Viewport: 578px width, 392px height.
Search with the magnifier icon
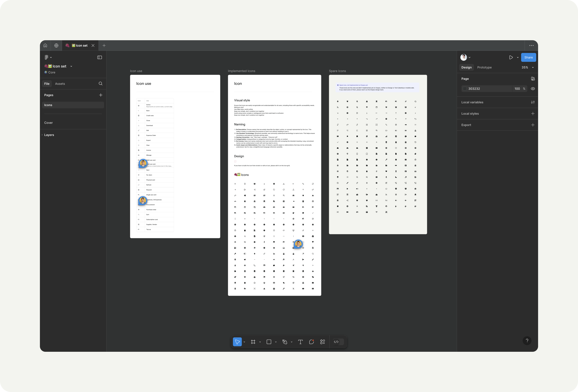100,84
